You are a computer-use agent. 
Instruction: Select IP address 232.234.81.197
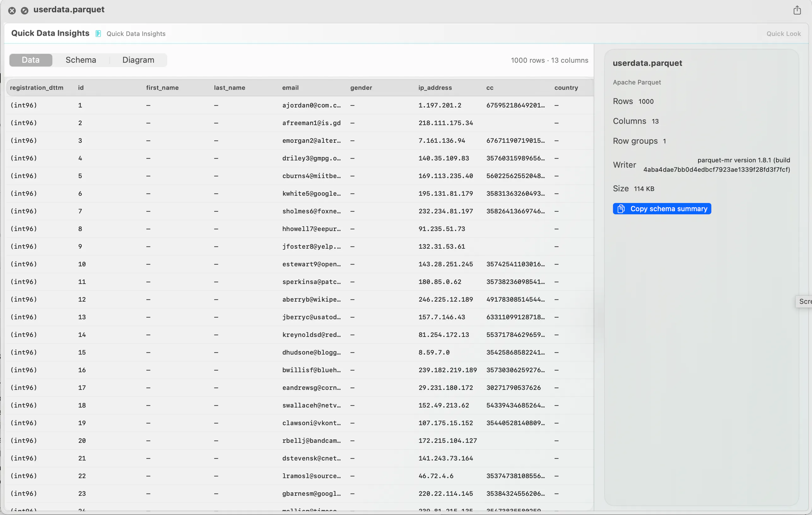coord(445,211)
